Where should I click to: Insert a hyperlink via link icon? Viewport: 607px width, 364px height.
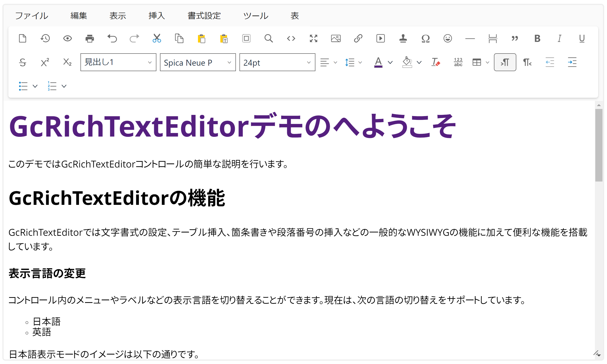pyautogui.click(x=358, y=39)
